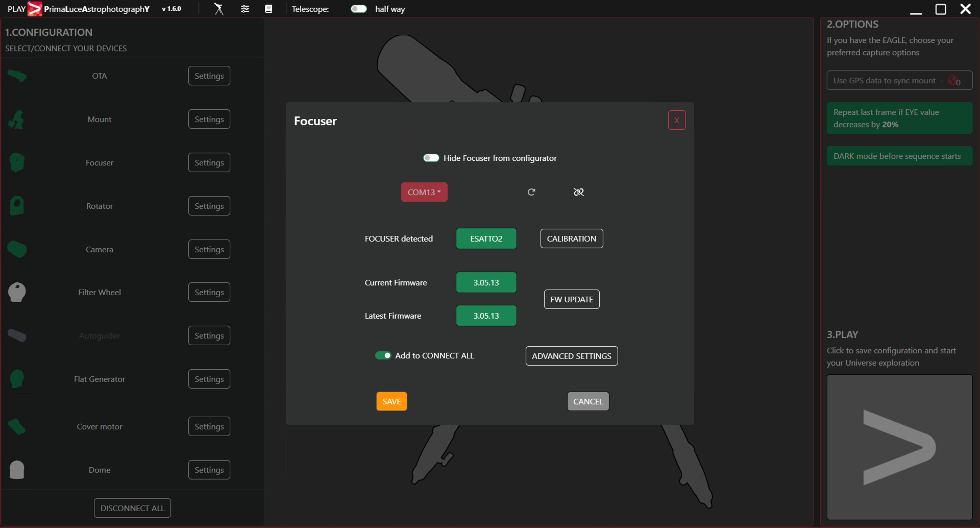Maximize the application window
This screenshot has height=528, width=980.
point(941,9)
